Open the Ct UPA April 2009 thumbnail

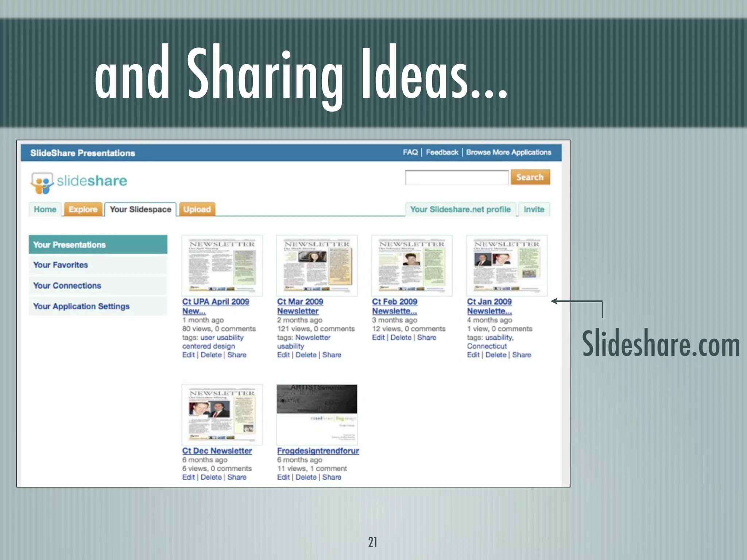click(x=222, y=265)
